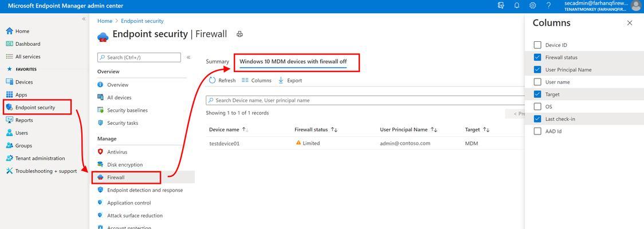Collapse the left navigation sidebar chevron
This screenshot has width=644, height=229.
pos(84,19)
